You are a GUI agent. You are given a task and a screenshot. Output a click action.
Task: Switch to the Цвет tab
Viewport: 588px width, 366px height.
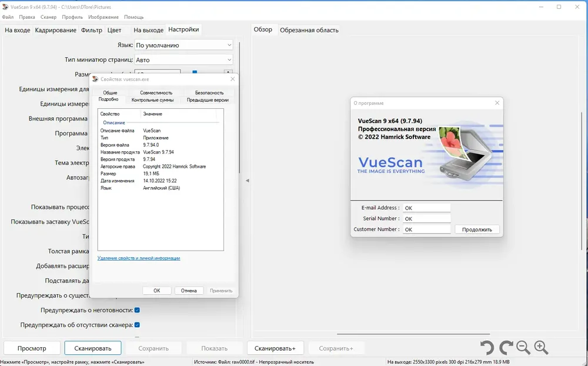pyautogui.click(x=115, y=30)
